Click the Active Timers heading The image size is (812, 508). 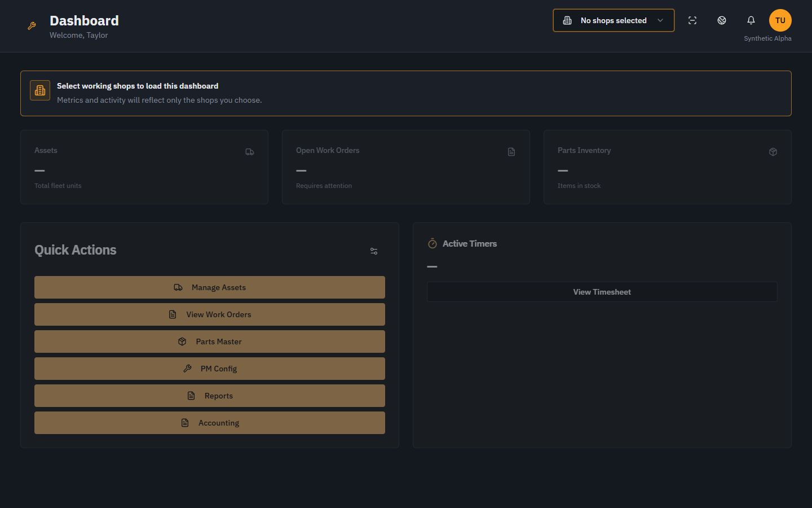(470, 244)
